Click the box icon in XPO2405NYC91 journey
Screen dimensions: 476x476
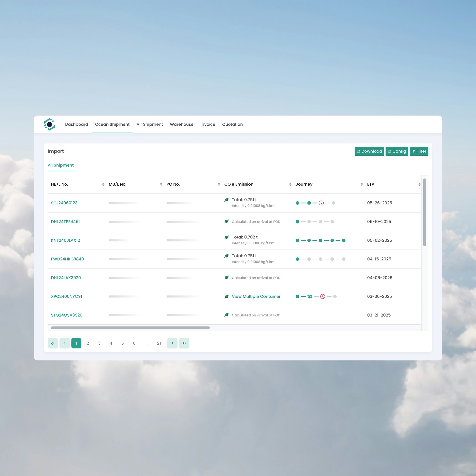[310, 296]
